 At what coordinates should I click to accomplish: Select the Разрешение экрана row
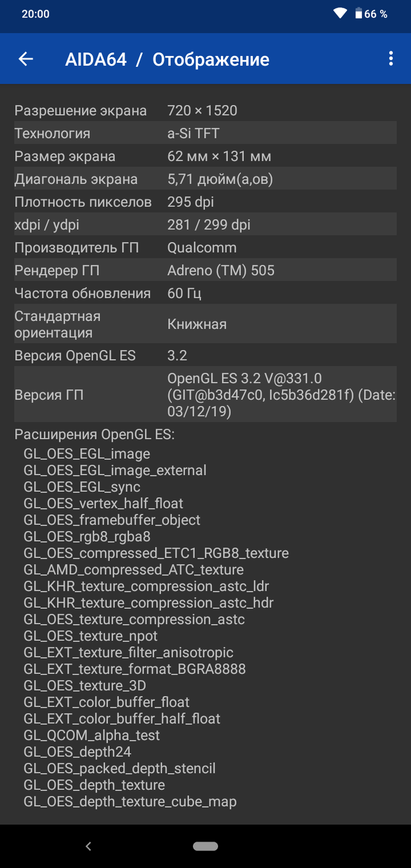click(x=205, y=110)
